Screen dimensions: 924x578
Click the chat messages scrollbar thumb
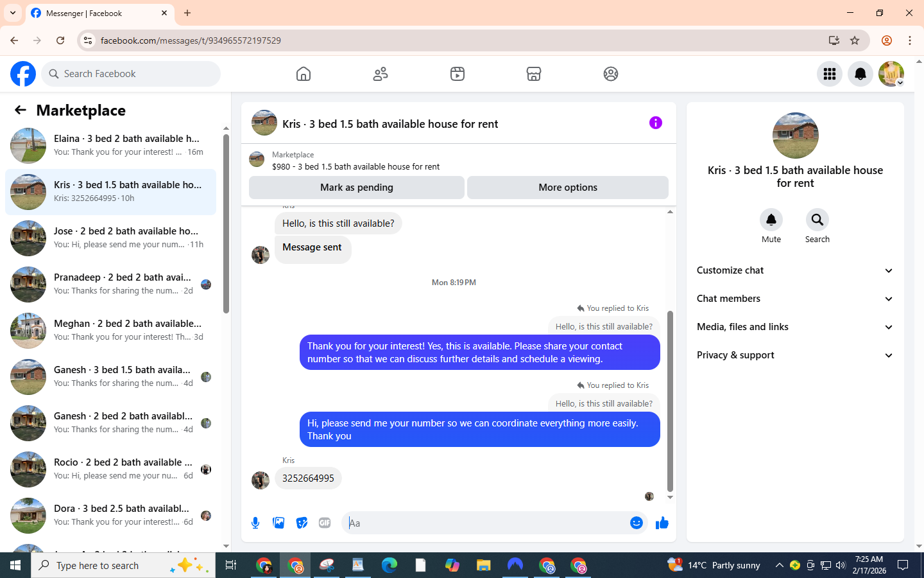click(x=670, y=401)
